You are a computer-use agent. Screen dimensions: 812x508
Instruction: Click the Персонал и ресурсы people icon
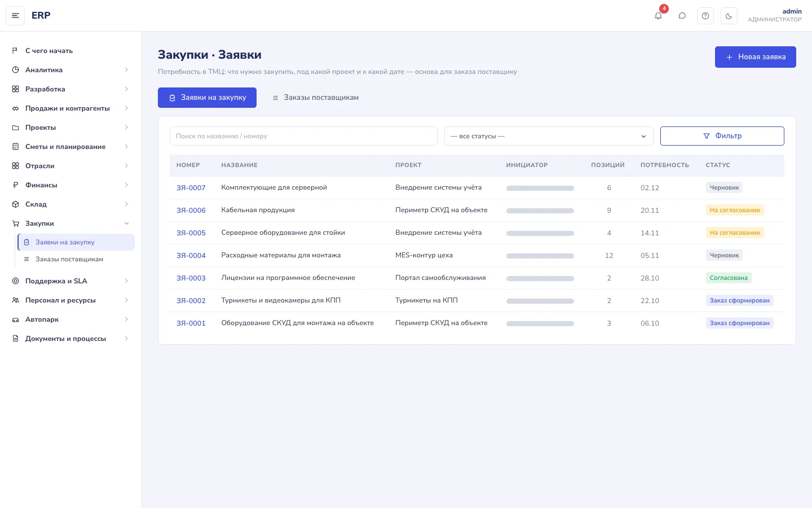(x=15, y=300)
